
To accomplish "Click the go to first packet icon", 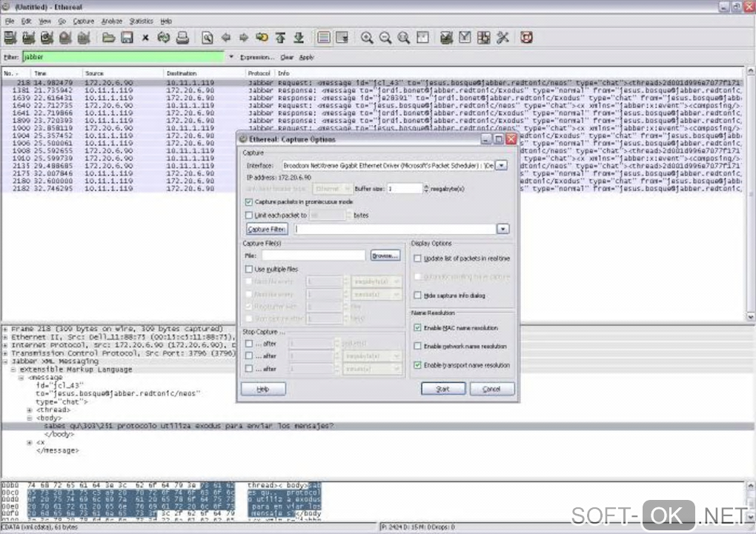I will (281, 38).
